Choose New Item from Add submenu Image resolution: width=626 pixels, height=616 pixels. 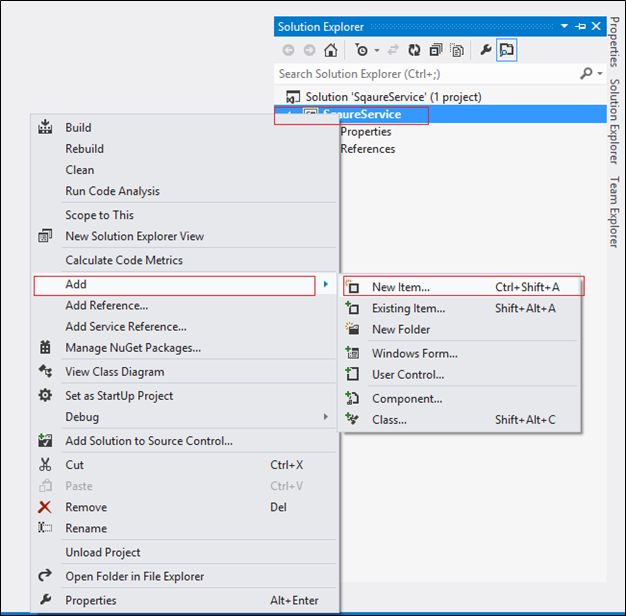[x=401, y=287]
